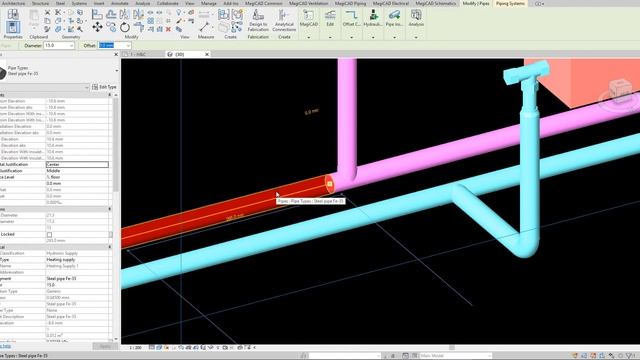This screenshot has width=640, height=360.
Task: Select the Copy tool in Modify panel
Action: point(111,27)
